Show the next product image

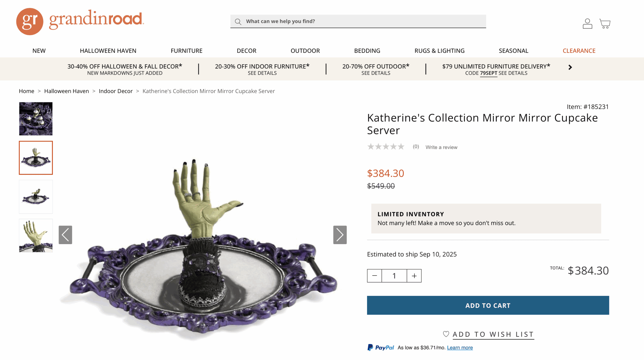[x=340, y=235]
